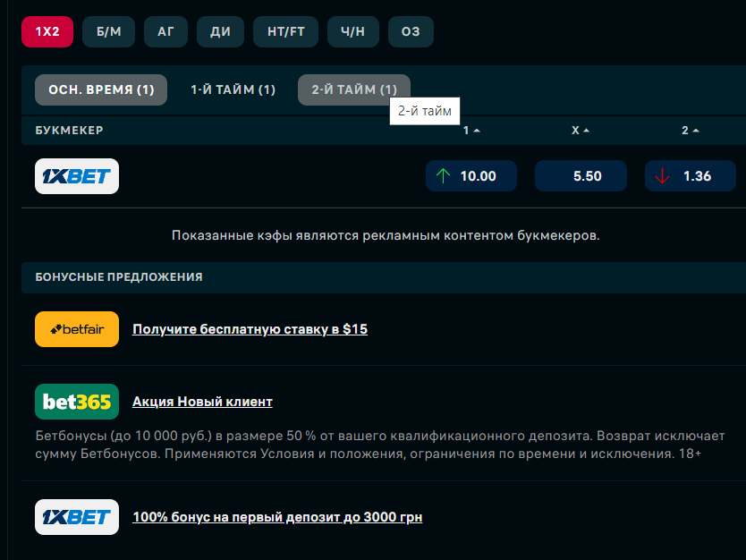The height and width of the screenshot is (560, 746).
Task: Select the Ч/Н market tab
Action: [x=353, y=32]
